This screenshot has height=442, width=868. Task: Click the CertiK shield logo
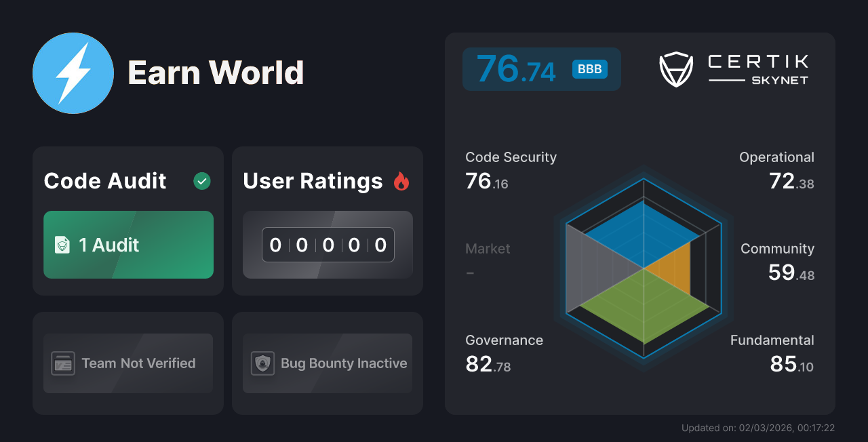(675, 68)
